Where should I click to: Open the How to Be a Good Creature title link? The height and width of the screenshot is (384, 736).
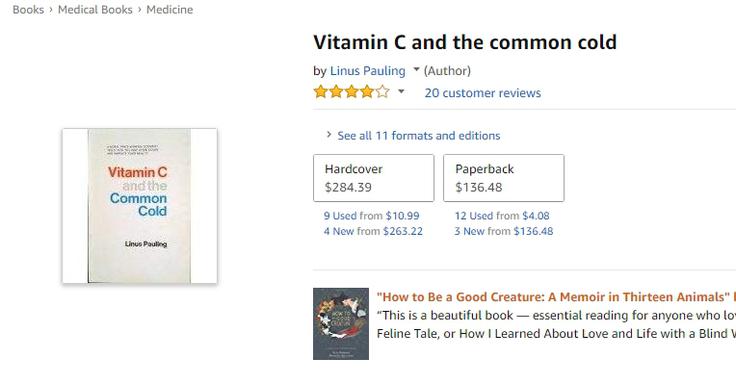(554, 297)
